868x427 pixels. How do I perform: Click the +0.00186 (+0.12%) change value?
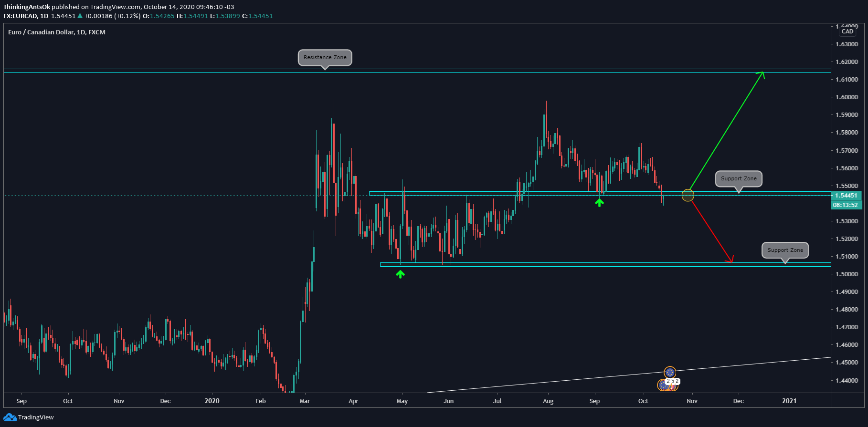tap(113, 16)
